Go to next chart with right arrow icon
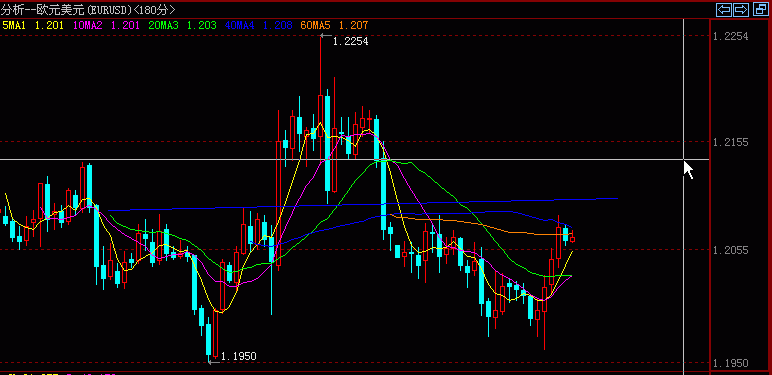772x375 pixels. coord(741,9)
